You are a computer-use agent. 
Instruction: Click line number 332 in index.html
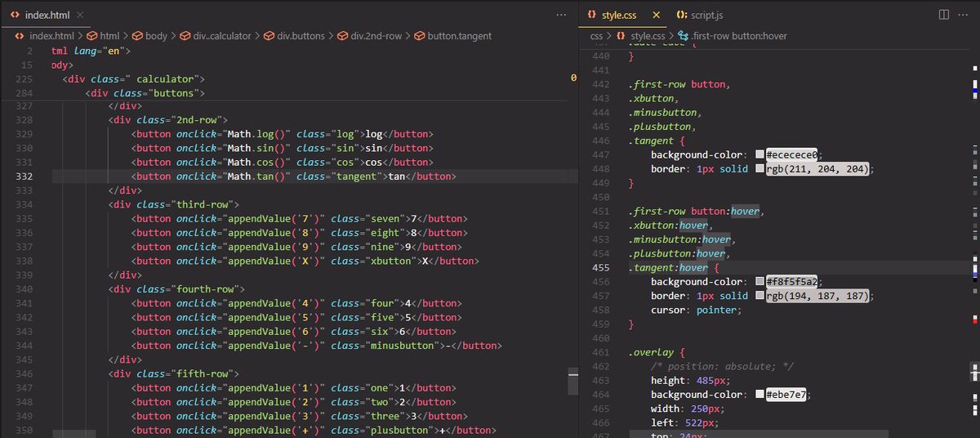point(24,177)
